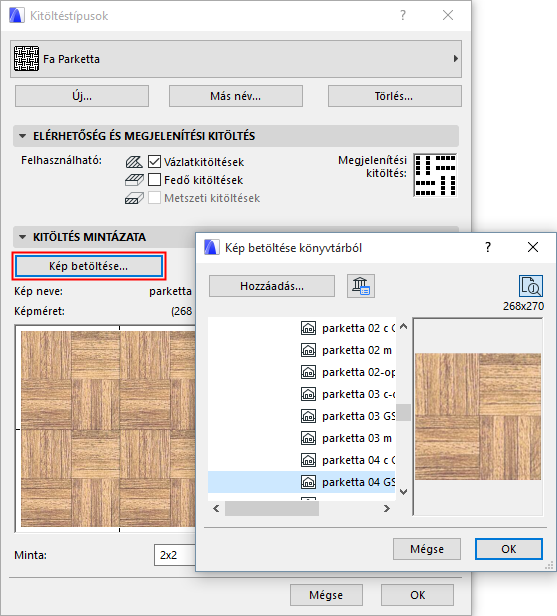Image resolution: width=557 pixels, height=616 pixels.
Task: Click Mégse in the Kitöltéstípusok dialog
Action: tap(326, 595)
